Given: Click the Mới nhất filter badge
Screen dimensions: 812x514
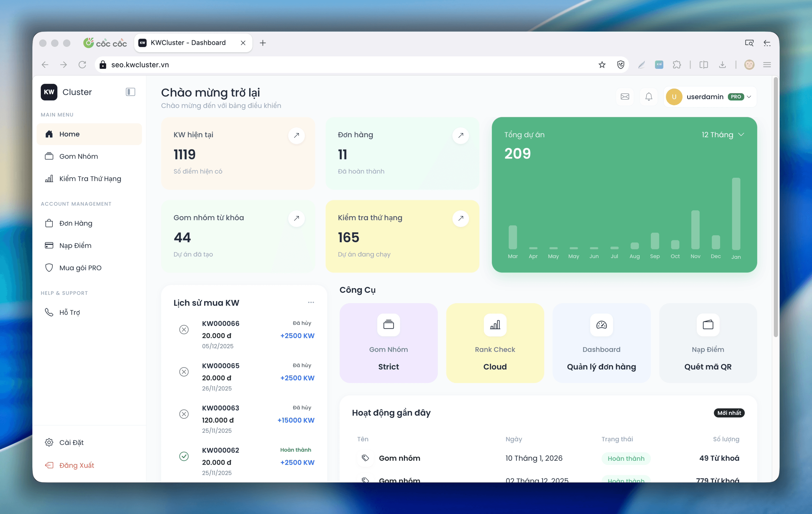Looking at the screenshot, I should tap(729, 413).
